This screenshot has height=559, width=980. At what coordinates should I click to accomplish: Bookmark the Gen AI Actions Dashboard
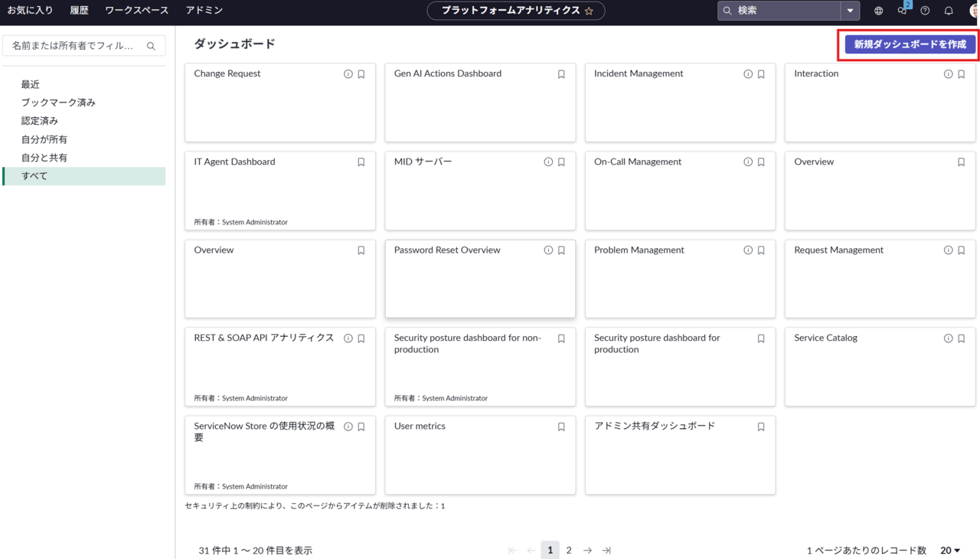pos(561,74)
